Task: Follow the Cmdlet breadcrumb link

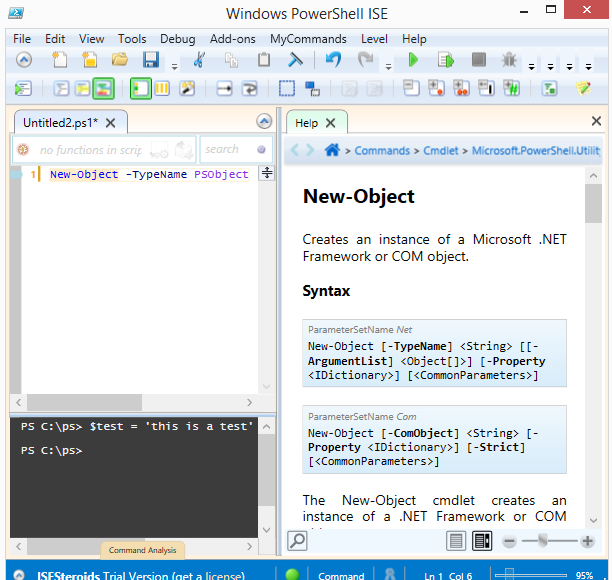Action: [x=441, y=151]
